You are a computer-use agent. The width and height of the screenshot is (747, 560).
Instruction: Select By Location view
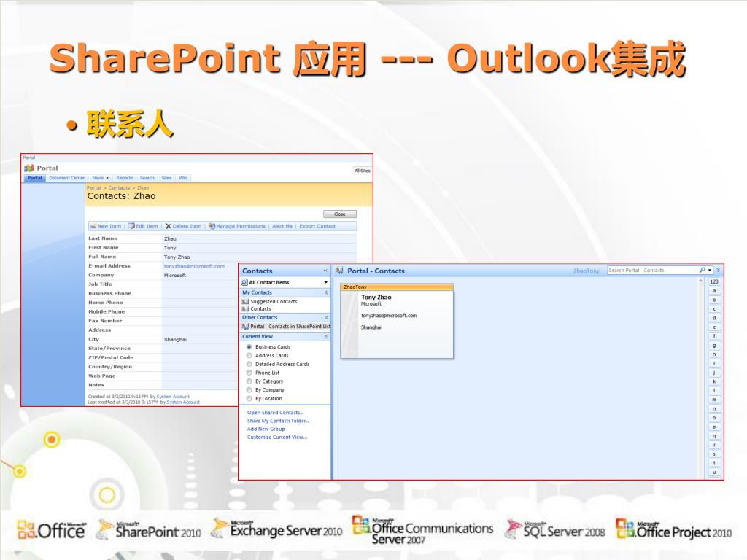pos(249,398)
